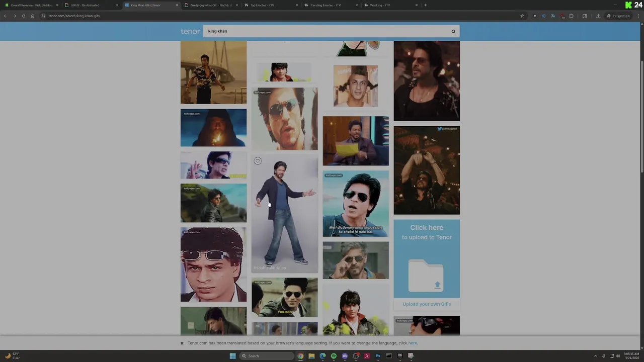
Task: Open the GIF of man standing in jeans
Action: coord(285,214)
